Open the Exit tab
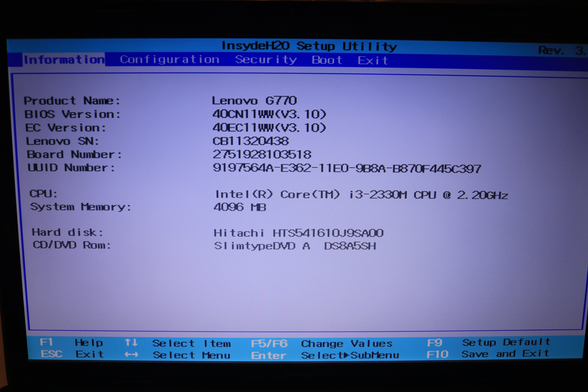 point(373,60)
